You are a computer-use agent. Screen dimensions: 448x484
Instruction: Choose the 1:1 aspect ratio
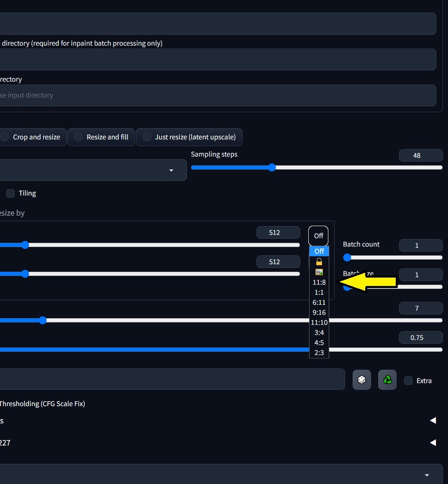pyautogui.click(x=319, y=292)
